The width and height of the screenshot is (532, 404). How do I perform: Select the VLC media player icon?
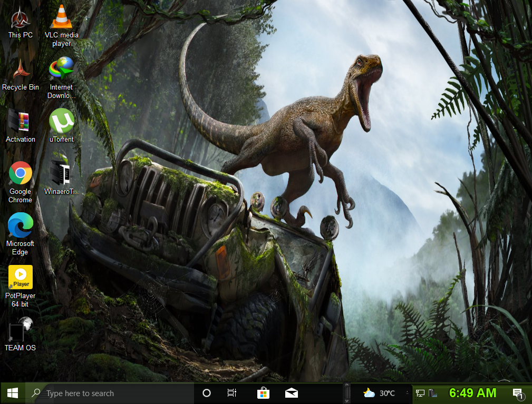pyautogui.click(x=61, y=26)
